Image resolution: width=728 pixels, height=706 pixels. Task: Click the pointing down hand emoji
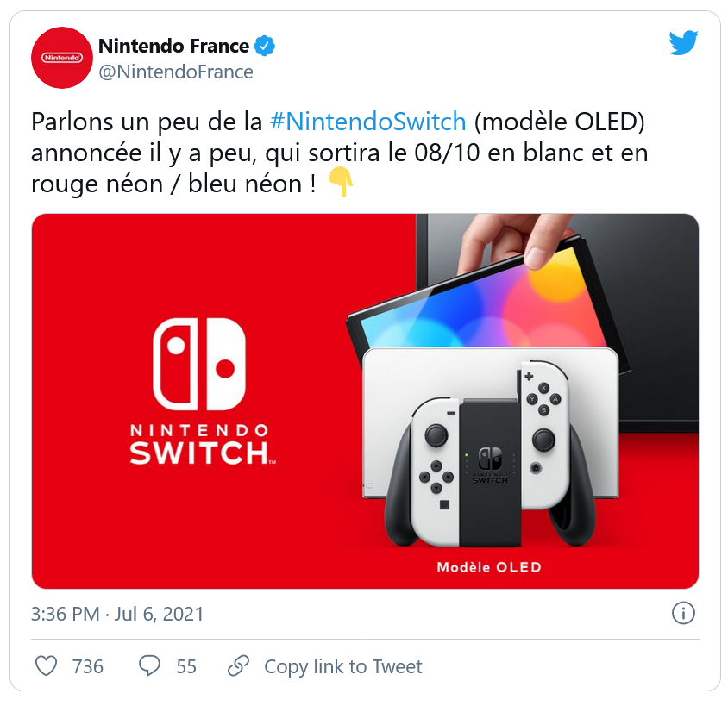[x=341, y=182]
